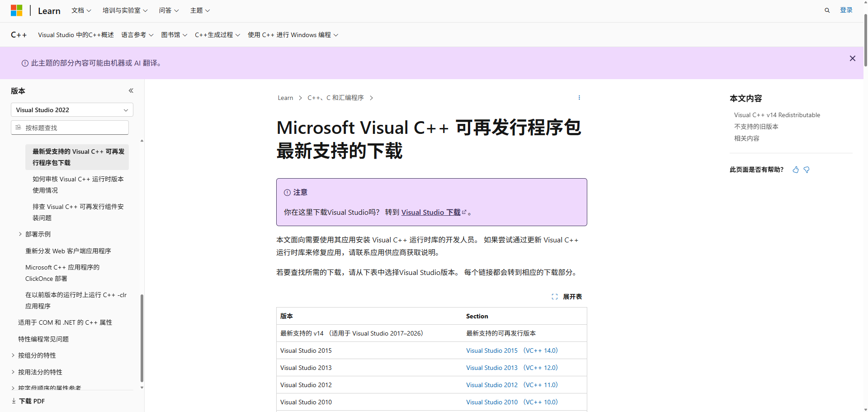Expand the 按用法分的特性 tree node
The image size is (868, 412).
pos(13,372)
